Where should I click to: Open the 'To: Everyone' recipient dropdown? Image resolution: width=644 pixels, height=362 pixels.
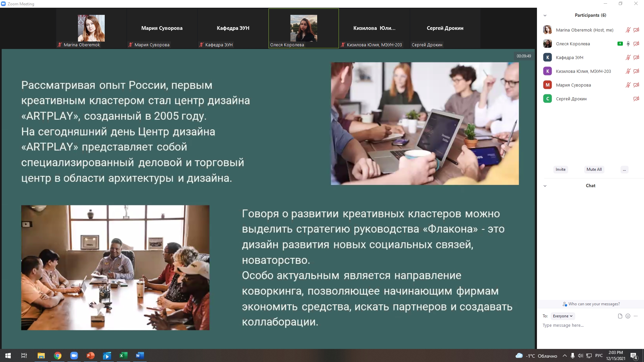(x=563, y=316)
